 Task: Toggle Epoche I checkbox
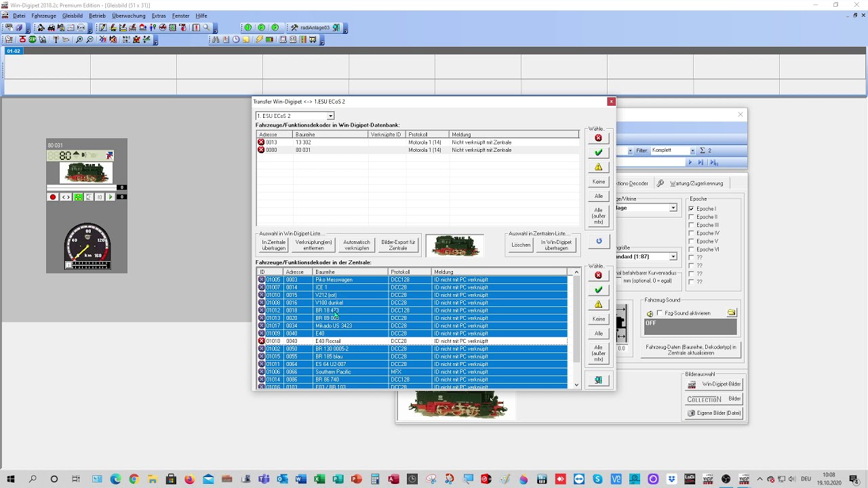pos(691,209)
